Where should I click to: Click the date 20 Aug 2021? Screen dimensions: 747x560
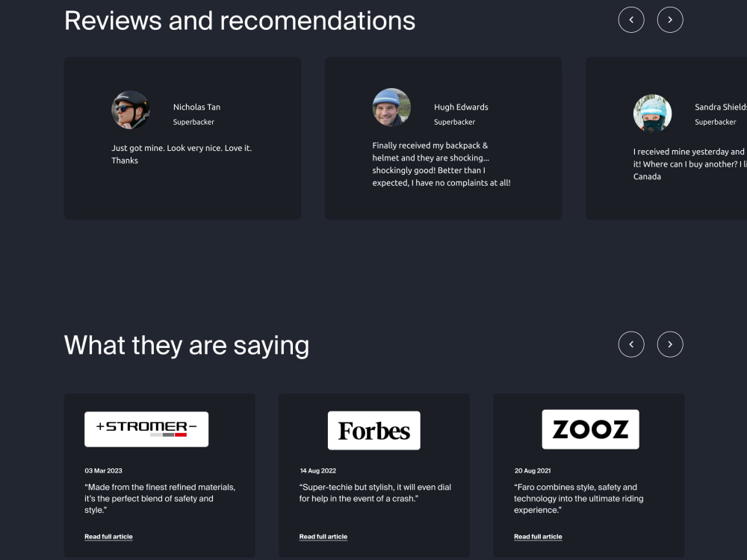(x=533, y=470)
